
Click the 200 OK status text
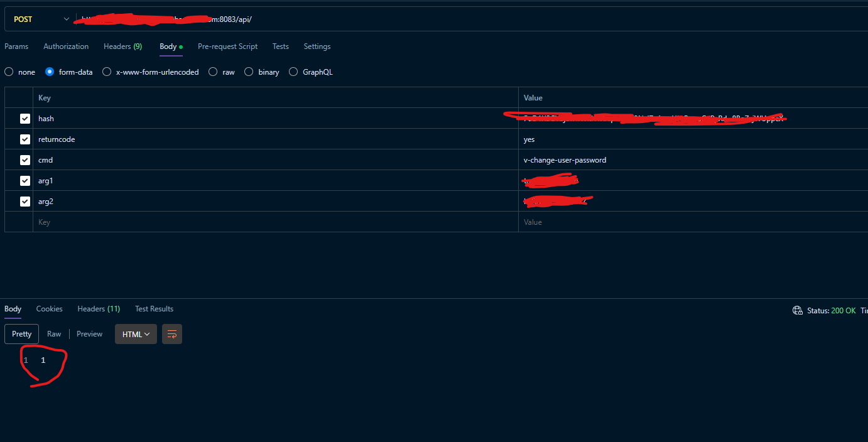[x=843, y=310]
